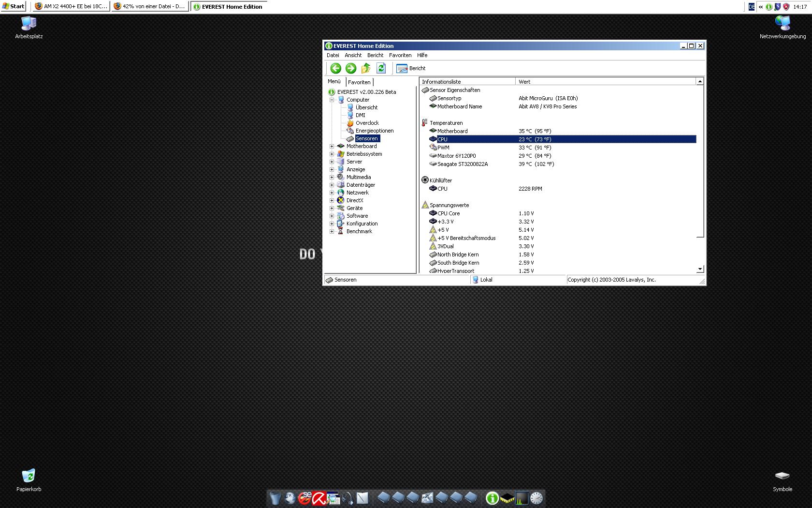Select the Übersicht tree item
This screenshot has width=812, height=508.
pyautogui.click(x=366, y=107)
